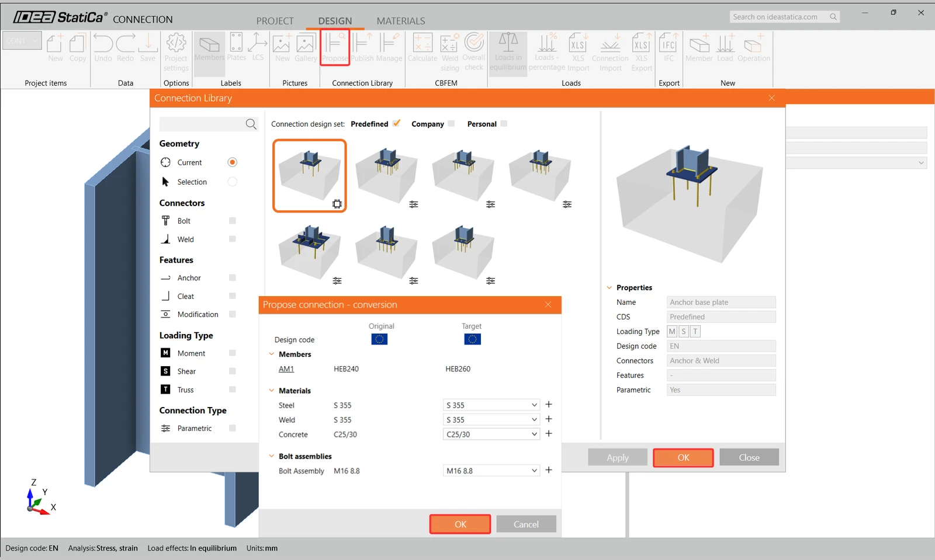Add new Steel material with plus
Screen dimensions: 935x560
(x=549, y=404)
